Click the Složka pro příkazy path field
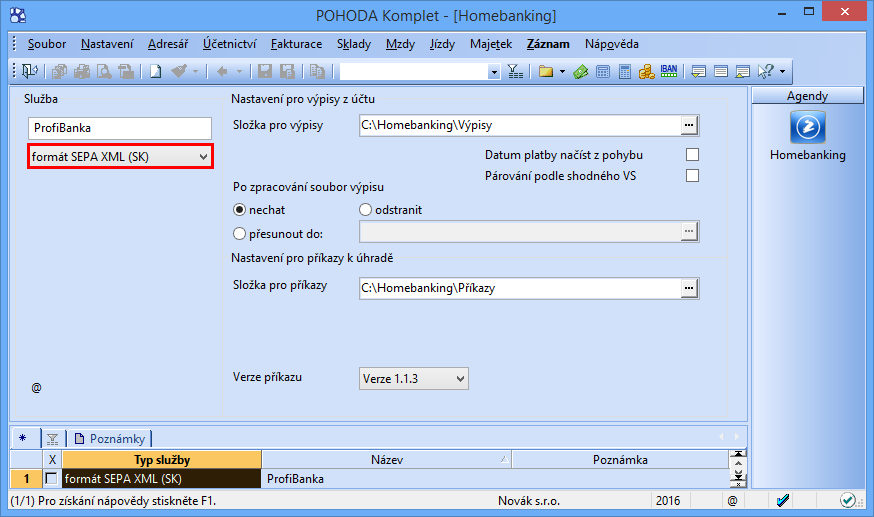Screen dimensions: 874x517 (x=520, y=288)
